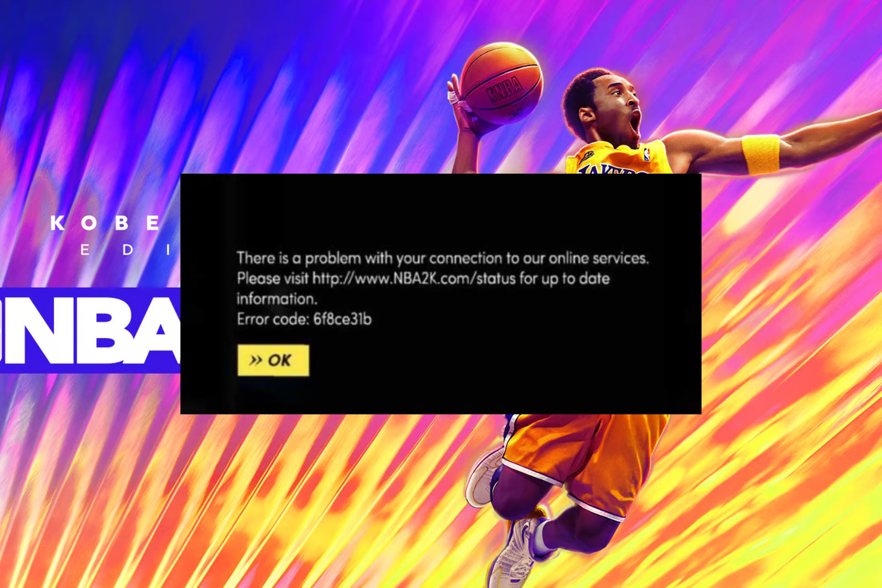Click the double chevron icon beside OK
The width and height of the screenshot is (882, 588).
[255, 360]
